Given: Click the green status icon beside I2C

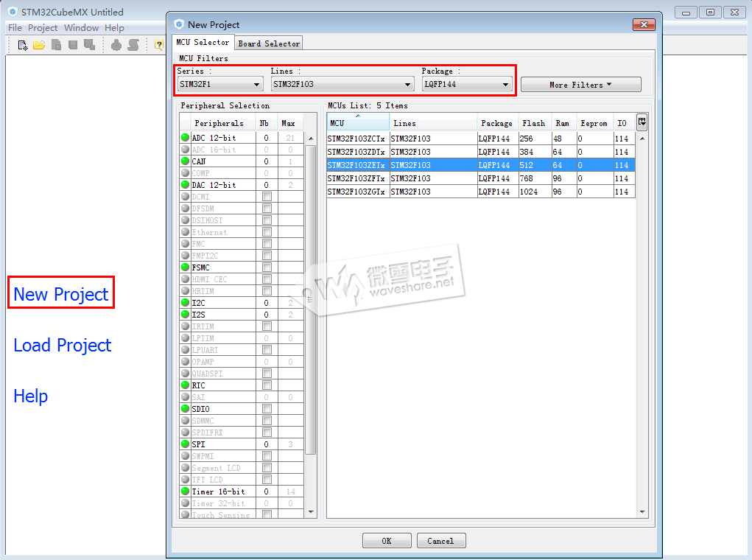Looking at the screenshot, I should pyautogui.click(x=185, y=302).
